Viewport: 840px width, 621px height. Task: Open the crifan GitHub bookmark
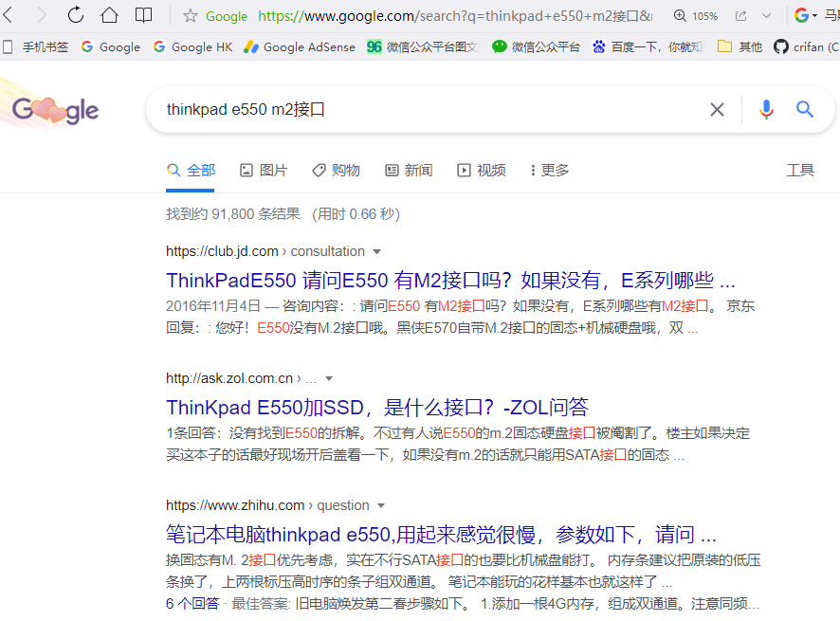pos(806,47)
